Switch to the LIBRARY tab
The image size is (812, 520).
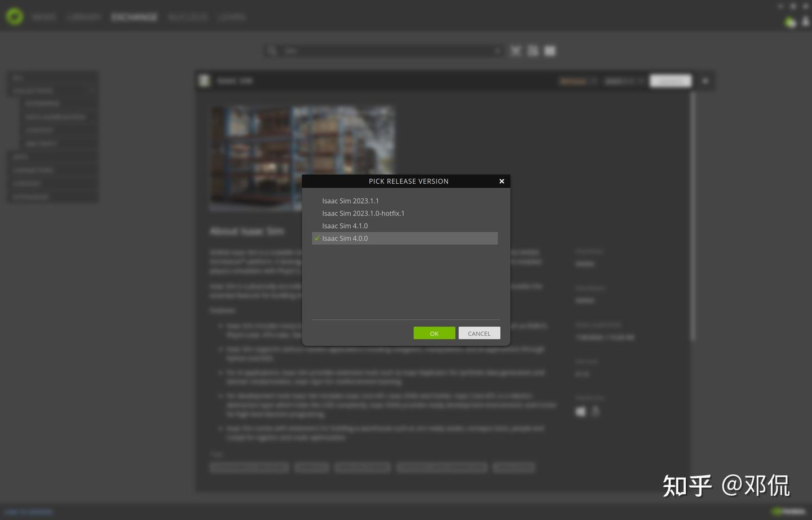point(83,17)
